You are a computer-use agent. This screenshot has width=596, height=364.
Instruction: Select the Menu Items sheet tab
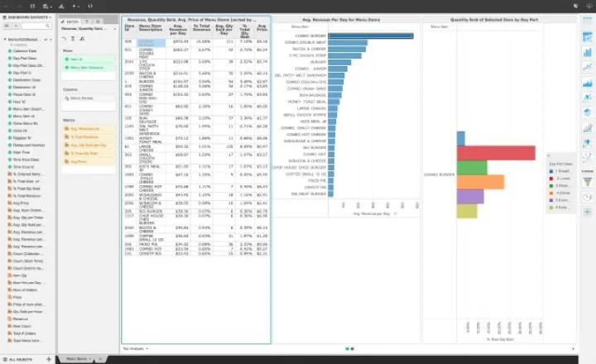click(76, 358)
